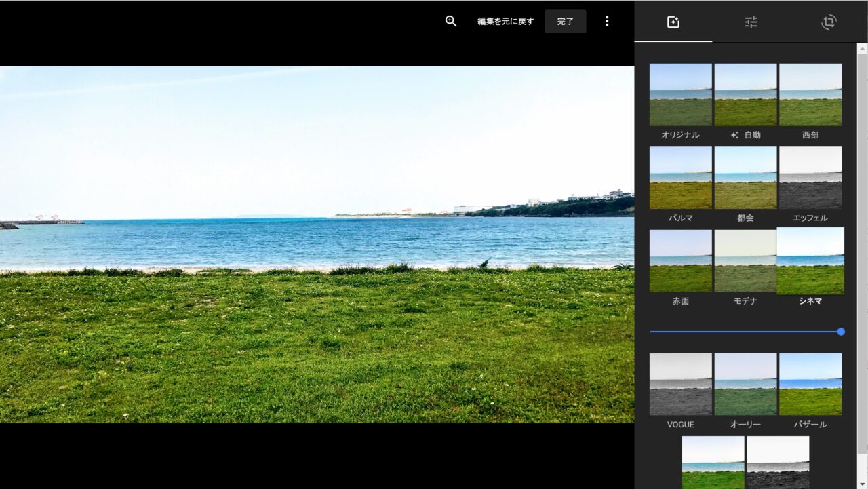This screenshot has height=489, width=868.
Task: Apply the 自動 auto filter
Action: tap(745, 95)
